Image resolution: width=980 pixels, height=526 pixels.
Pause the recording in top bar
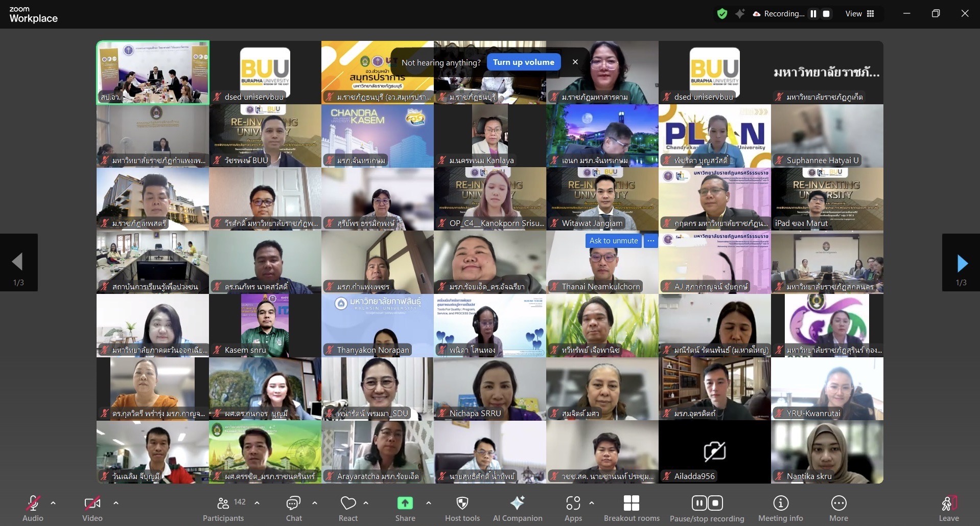point(813,14)
